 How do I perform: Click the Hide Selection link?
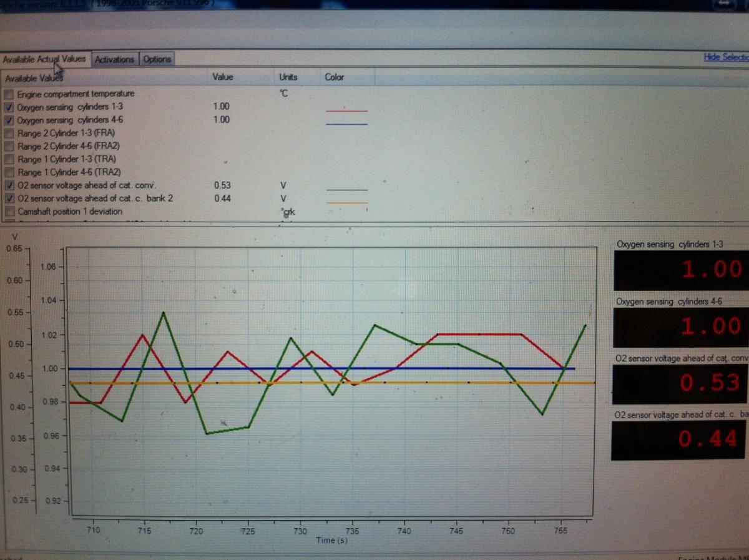click(725, 57)
